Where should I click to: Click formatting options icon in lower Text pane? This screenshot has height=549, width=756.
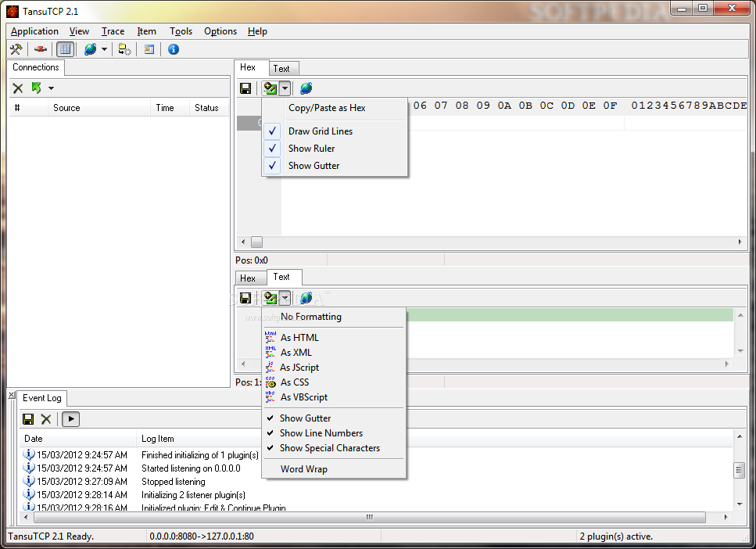[x=270, y=298]
